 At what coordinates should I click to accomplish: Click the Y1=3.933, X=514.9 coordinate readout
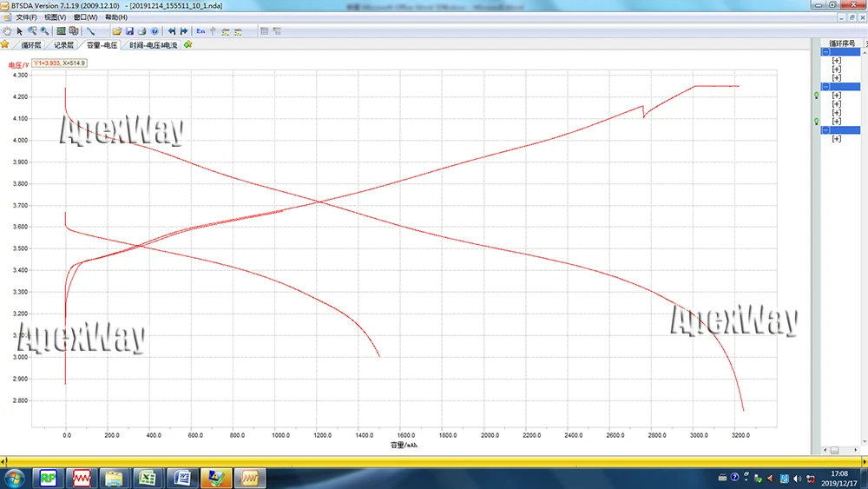[x=59, y=63]
